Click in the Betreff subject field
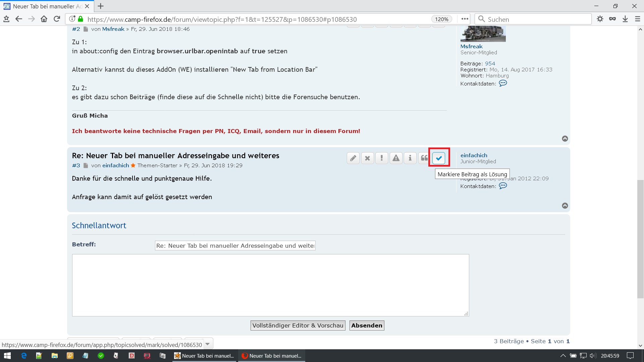 pos(235,246)
